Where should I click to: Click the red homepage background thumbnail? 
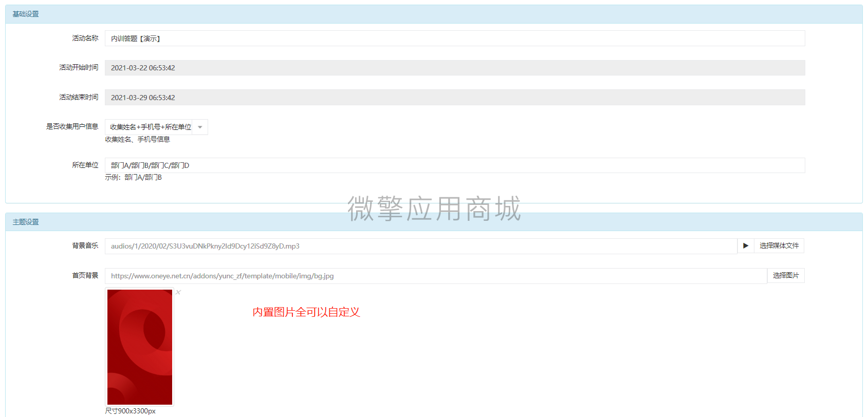point(140,347)
